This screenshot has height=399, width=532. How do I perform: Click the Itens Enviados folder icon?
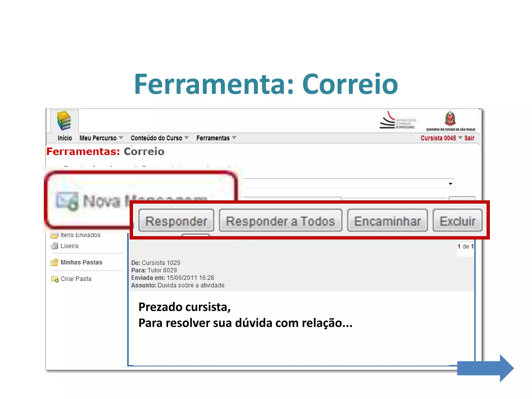(x=54, y=235)
